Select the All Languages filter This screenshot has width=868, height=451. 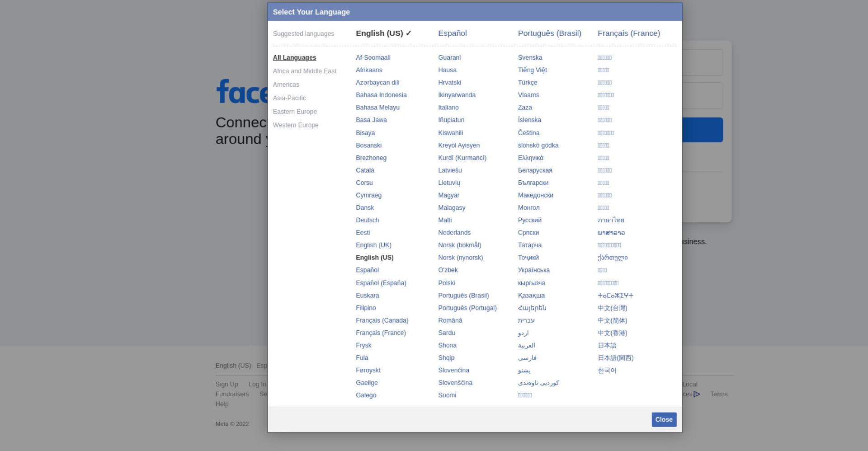pyautogui.click(x=294, y=57)
